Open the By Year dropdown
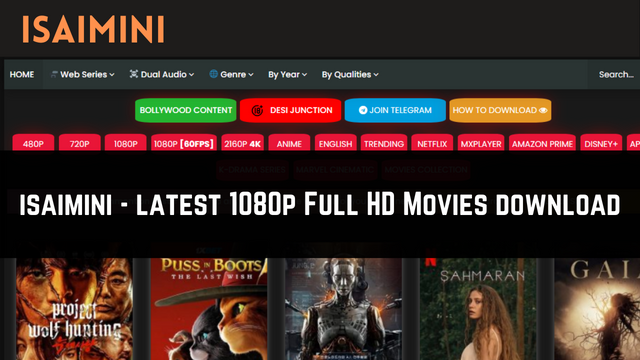Screen dimensions: 640x360 [x=287, y=75]
